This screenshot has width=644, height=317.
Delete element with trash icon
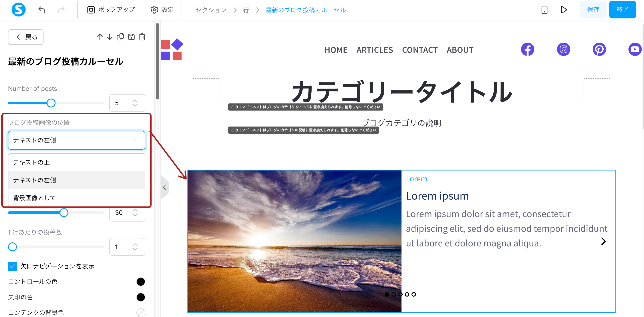[x=142, y=37]
